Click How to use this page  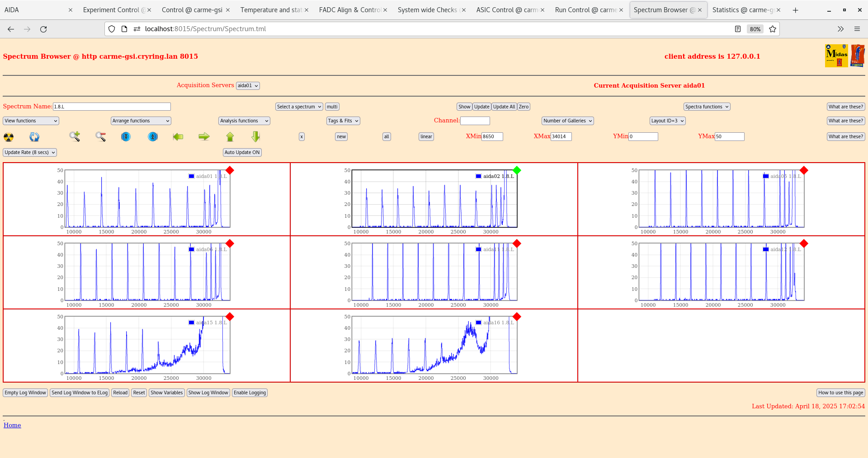[x=840, y=393]
